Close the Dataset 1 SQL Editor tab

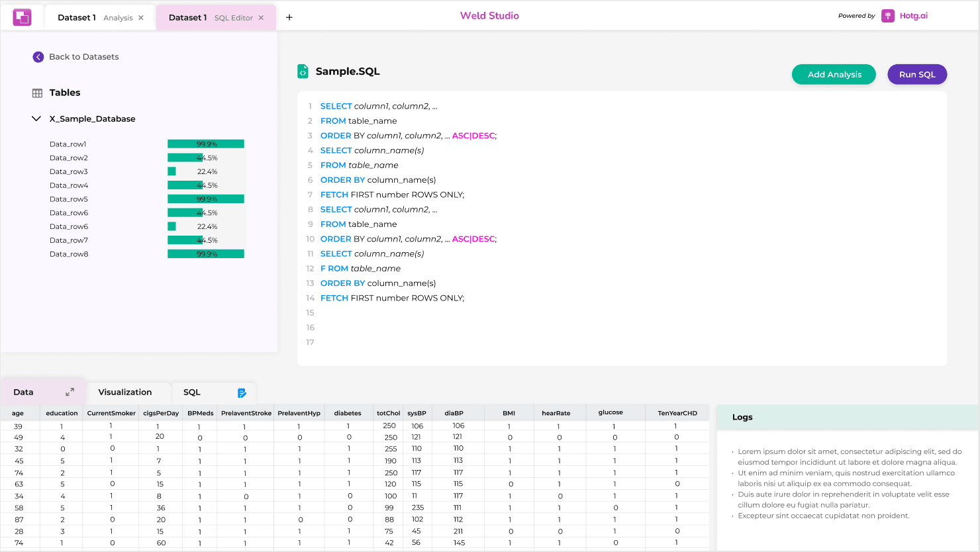[261, 18]
